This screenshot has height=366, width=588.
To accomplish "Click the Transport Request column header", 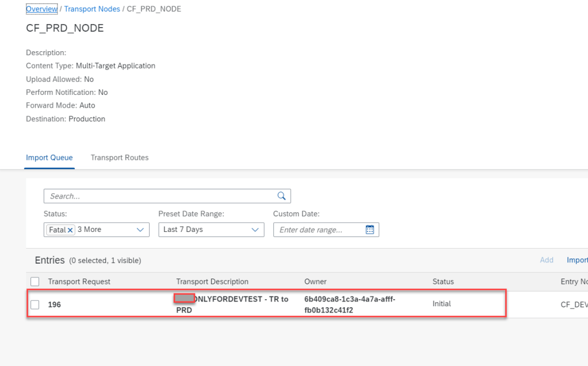I will pos(79,282).
